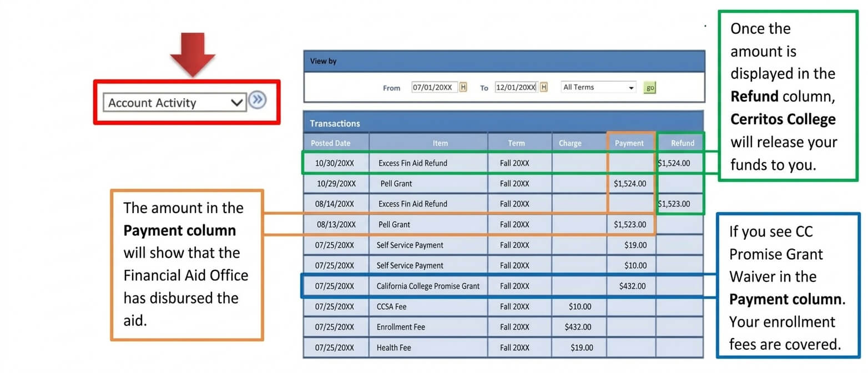Click the Item column header
The height and width of the screenshot is (373, 868).
pyautogui.click(x=440, y=143)
